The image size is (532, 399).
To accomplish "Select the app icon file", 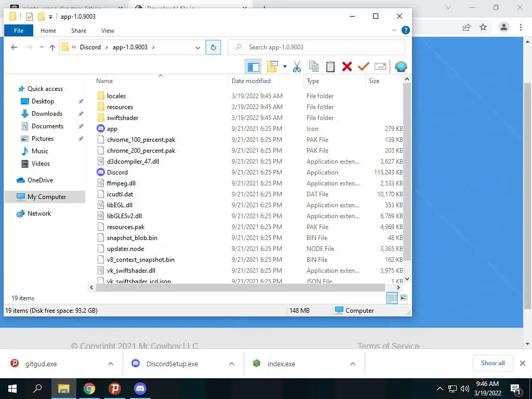I will 112,129.
